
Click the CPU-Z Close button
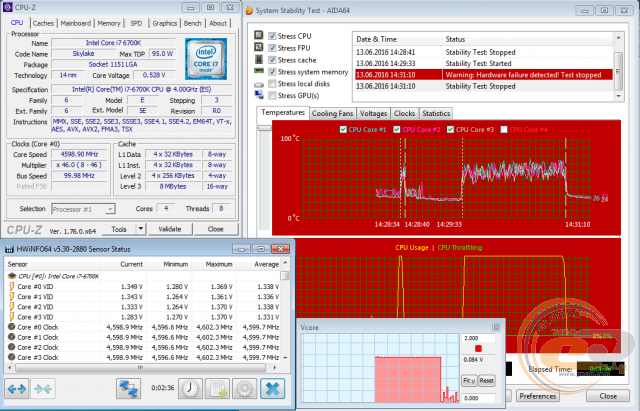click(216, 229)
